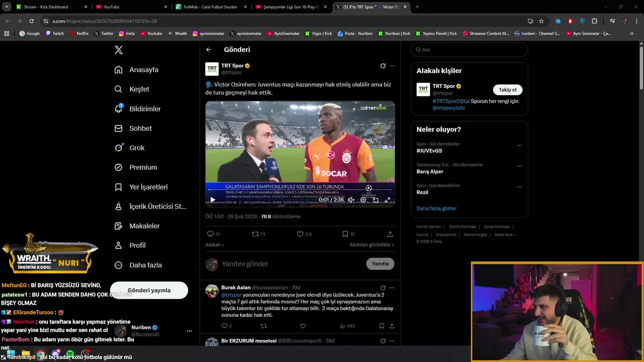
Task: Open the Alakalı sort dropdown
Action: [x=215, y=245]
